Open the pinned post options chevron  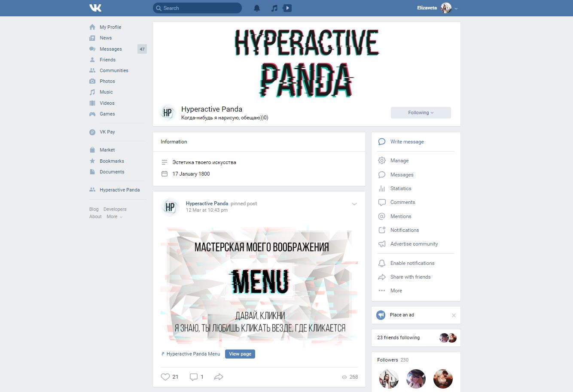[x=354, y=204]
